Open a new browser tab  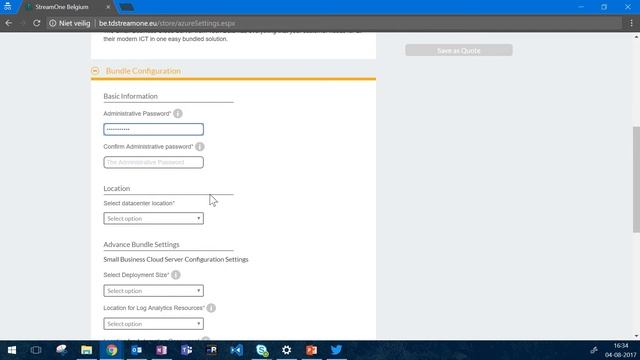pyautogui.click(x=127, y=7)
